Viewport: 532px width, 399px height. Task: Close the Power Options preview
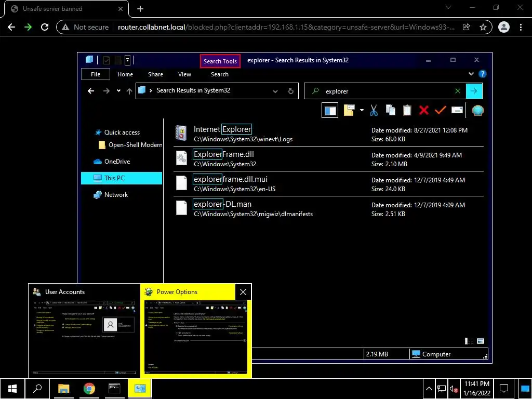[243, 292]
